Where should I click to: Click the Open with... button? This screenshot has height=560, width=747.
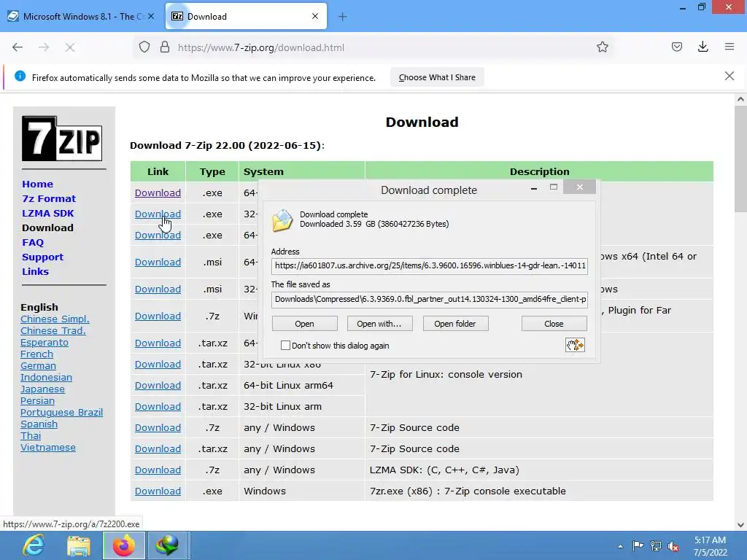click(x=379, y=324)
